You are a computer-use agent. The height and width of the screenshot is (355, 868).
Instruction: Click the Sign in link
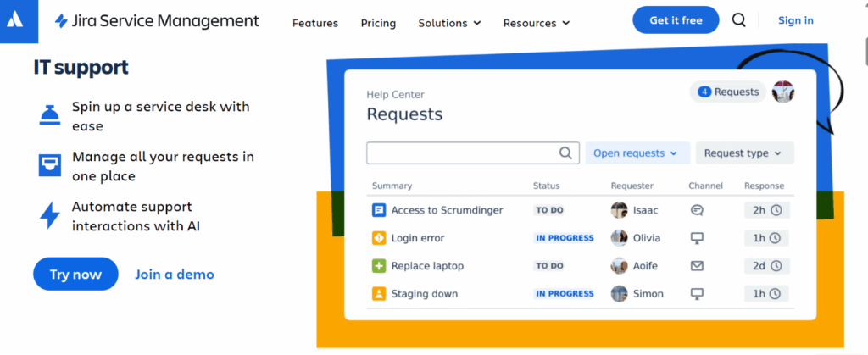795,20
